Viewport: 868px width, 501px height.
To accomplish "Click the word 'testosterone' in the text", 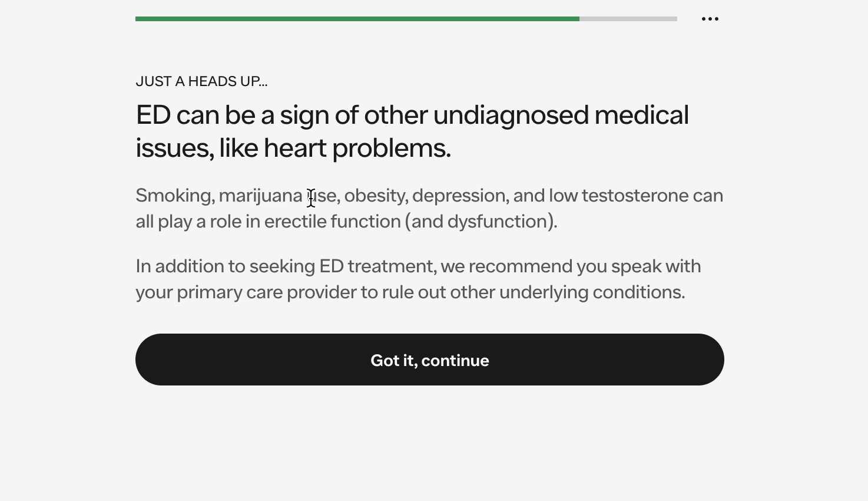I will (635, 196).
